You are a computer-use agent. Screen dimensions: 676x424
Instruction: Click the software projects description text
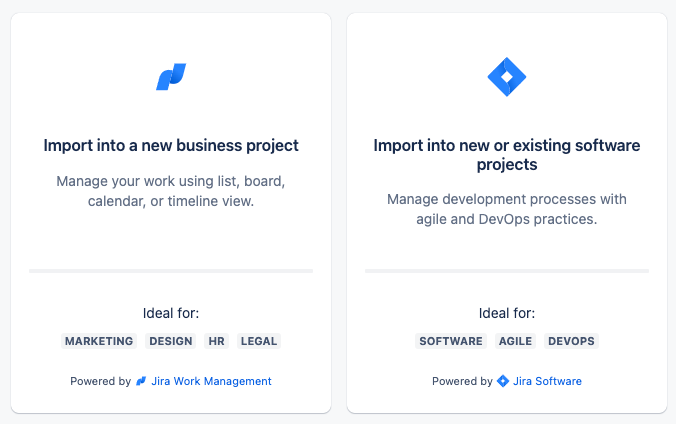click(x=507, y=209)
